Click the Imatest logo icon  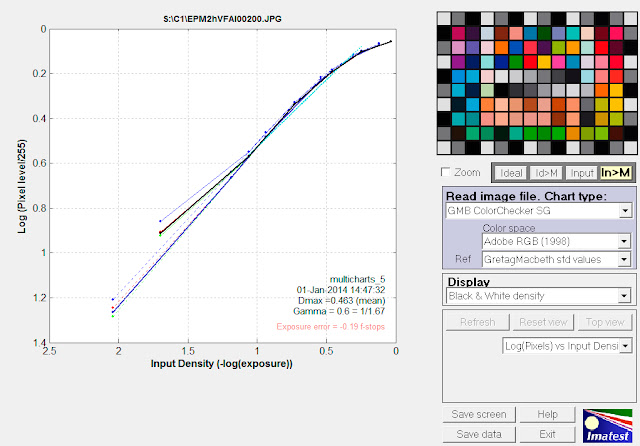click(607, 426)
